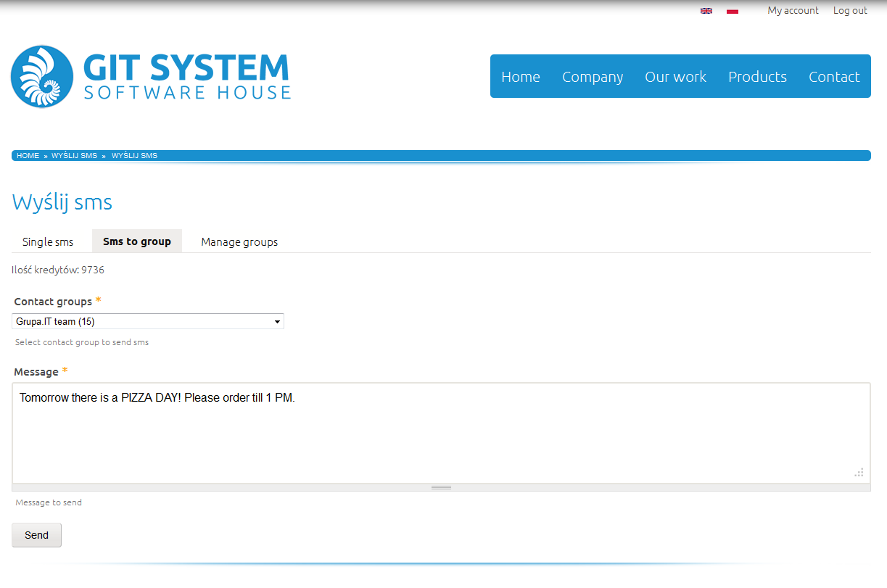The width and height of the screenshot is (887, 588).
Task: Open the My account link
Action: click(793, 10)
